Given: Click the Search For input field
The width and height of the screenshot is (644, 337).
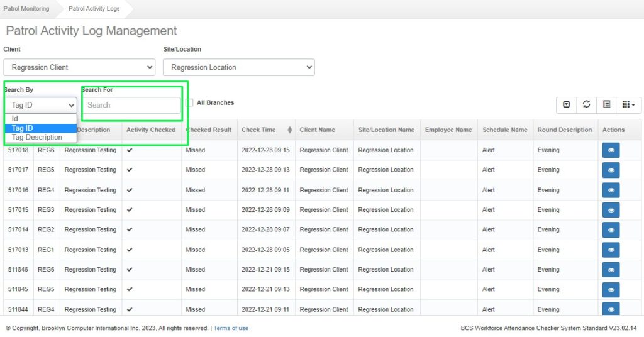Looking at the screenshot, I should coord(131,105).
